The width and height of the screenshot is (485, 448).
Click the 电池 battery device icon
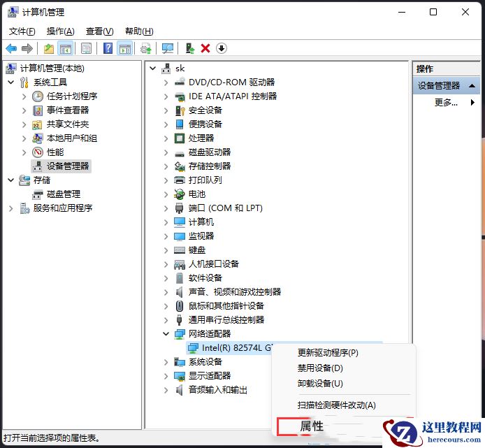coord(180,194)
